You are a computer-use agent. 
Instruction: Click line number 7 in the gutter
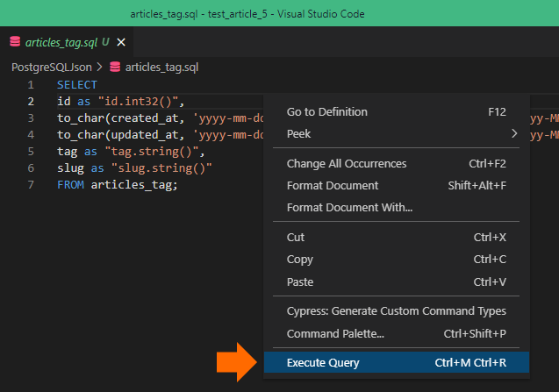(31, 185)
